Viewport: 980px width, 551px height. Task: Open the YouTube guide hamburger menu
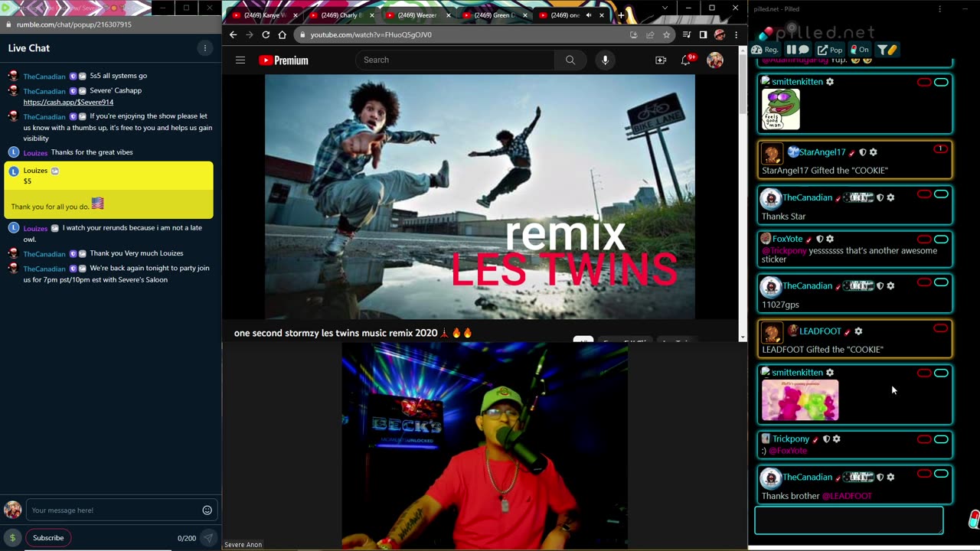click(x=240, y=60)
